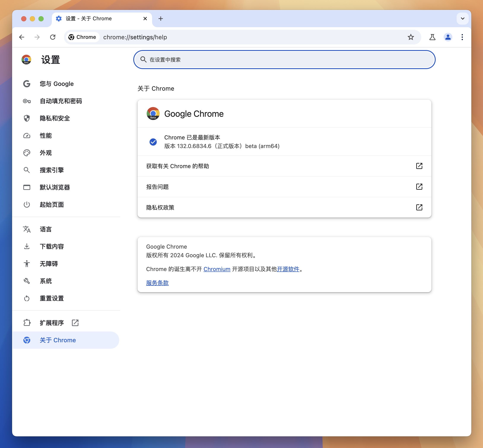This screenshot has height=448, width=483.
Task: Click the Chrome Beta logo in card
Action: pos(153,114)
